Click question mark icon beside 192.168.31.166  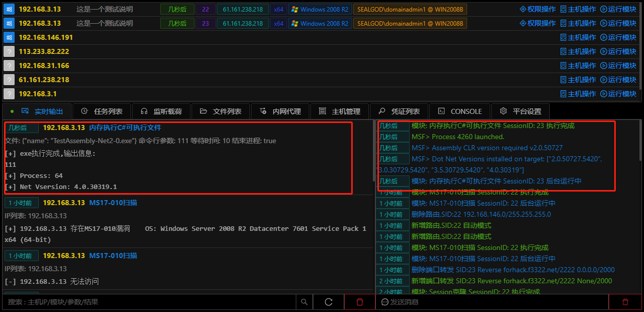click(x=9, y=66)
